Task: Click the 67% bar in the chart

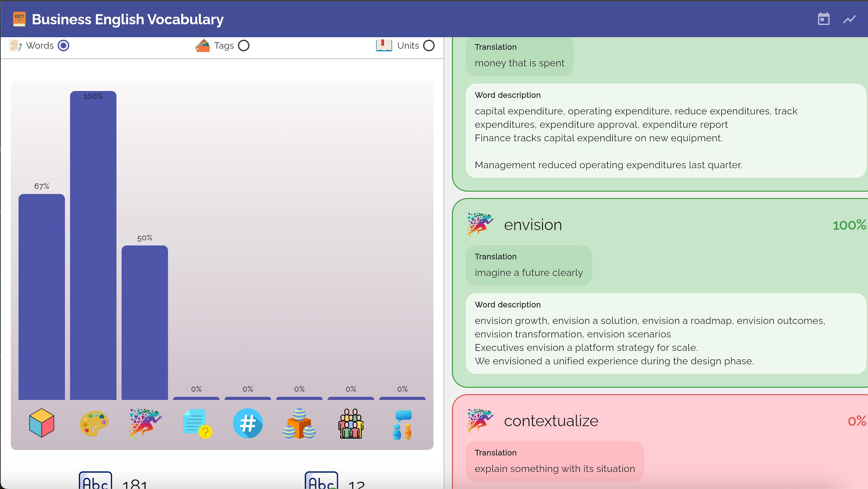Action: pyautogui.click(x=42, y=297)
